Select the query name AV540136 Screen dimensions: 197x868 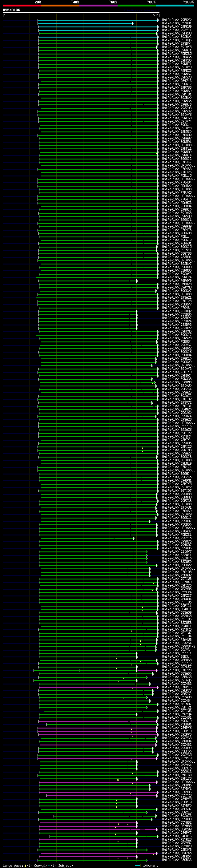[11, 10]
